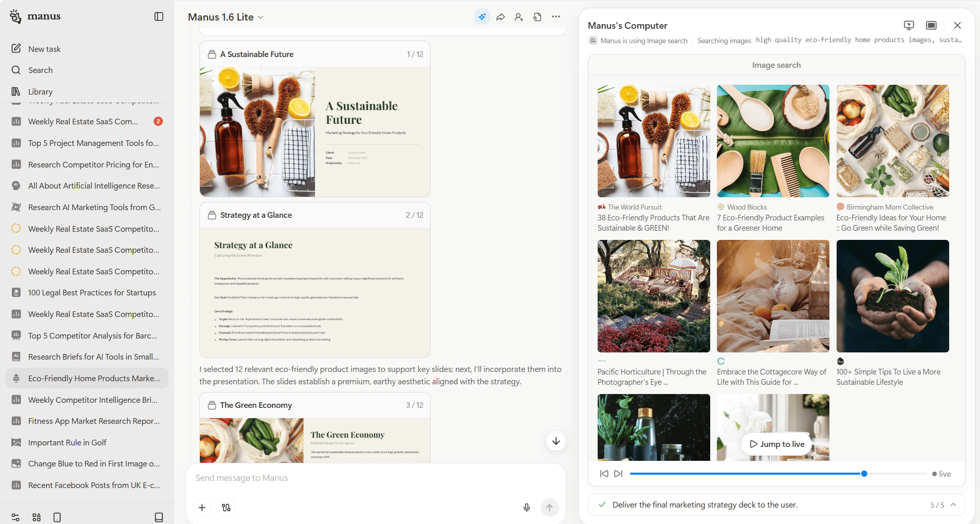Click the Manus logo in the sidebar
The height and width of the screenshot is (524, 980).
(x=35, y=16)
